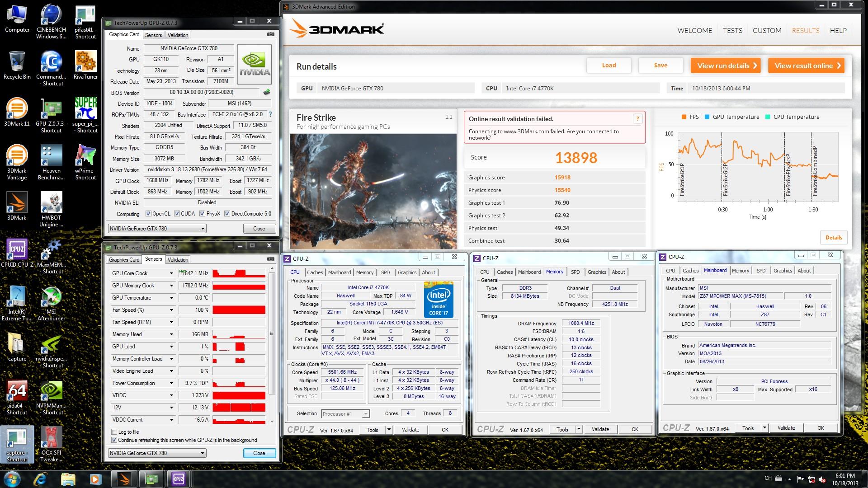Viewport: 868px width, 488px height.
Task: Open the Recycle Bin desktop icon
Action: click(x=17, y=66)
